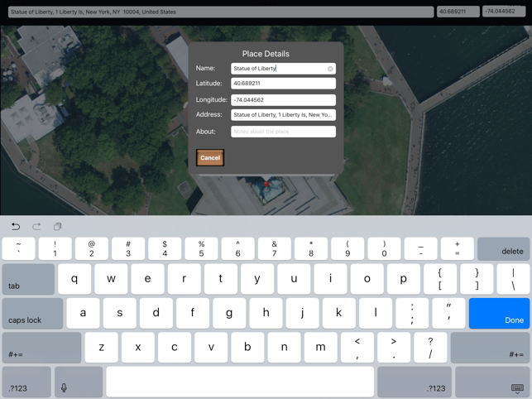Image resolution: width=532 pixels, height=399 pixels.
Task: Tap the b key
Action: (247, 348)
